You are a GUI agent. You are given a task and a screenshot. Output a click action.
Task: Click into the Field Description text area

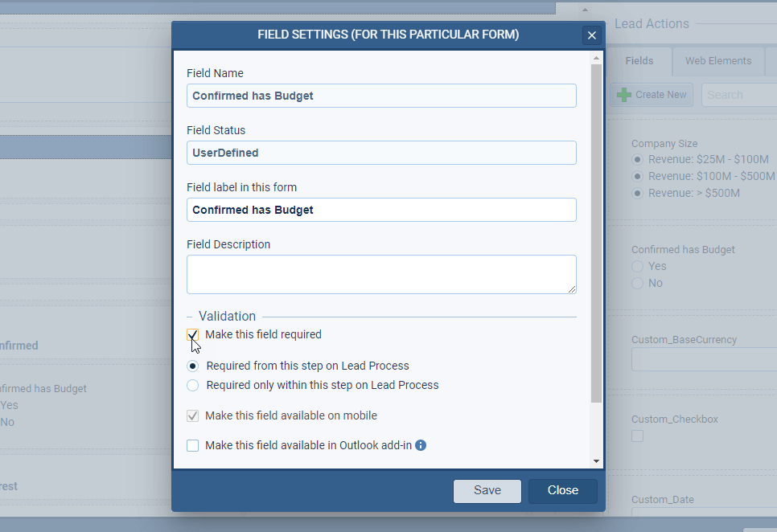pos(381,274)
